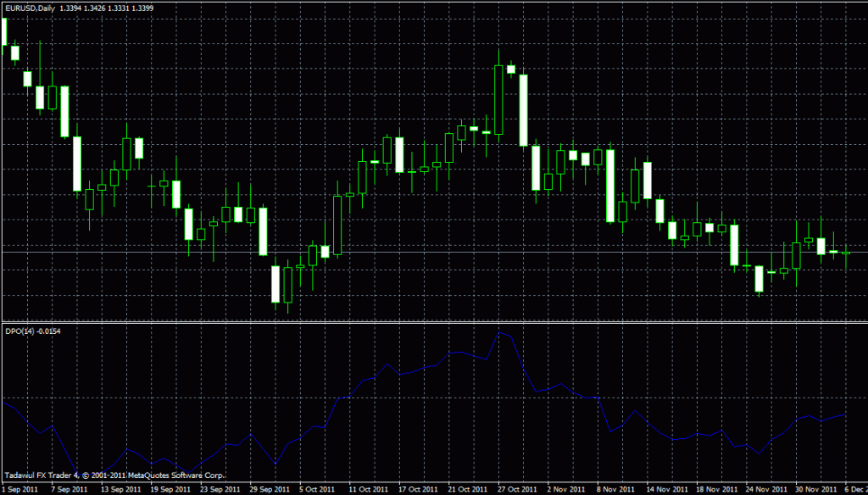Click the 8 Nov 2011 date label
This screenshot has width=868, height=495.
click(615, 489)
